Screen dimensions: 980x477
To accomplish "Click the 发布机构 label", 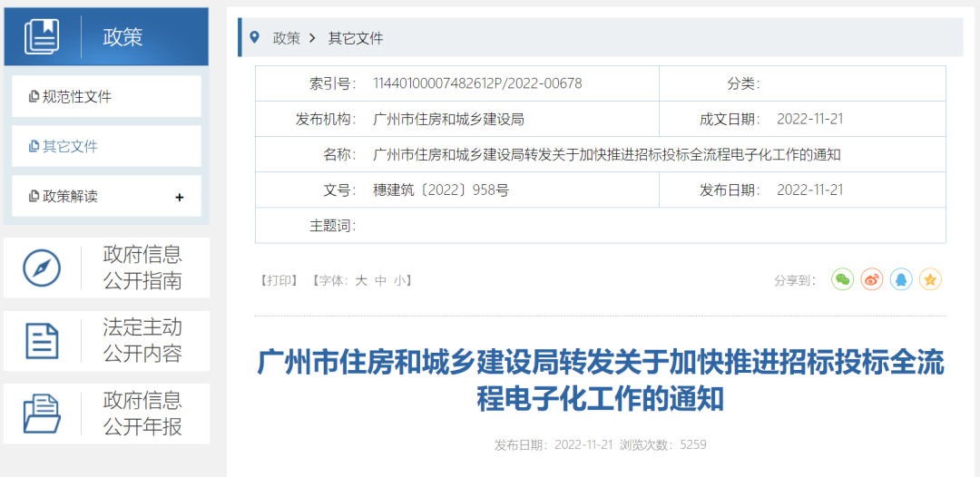I will coord(326,120).
